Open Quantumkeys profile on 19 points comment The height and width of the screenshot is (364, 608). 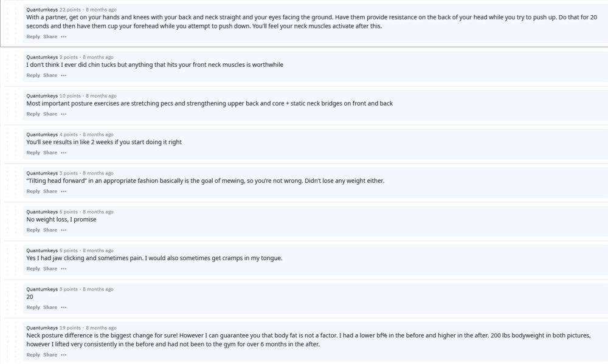[42, 328]
